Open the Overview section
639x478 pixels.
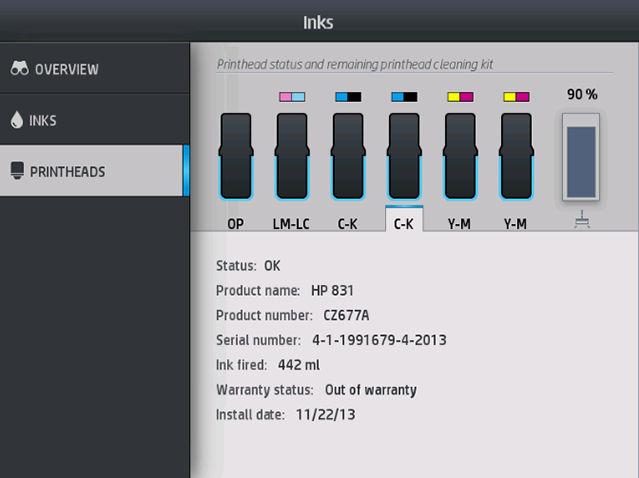click(95, 68)
